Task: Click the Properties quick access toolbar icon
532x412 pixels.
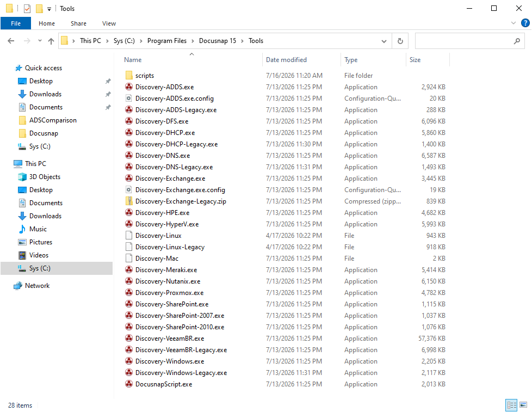Action: [27, 9]
